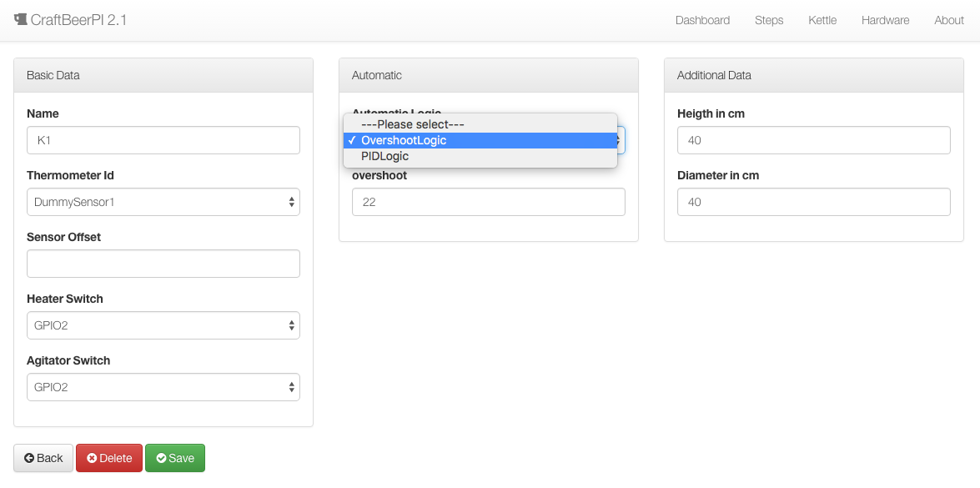Open the Hardware menu item
This screenshot has width=980, height=488.
(885, 20)
